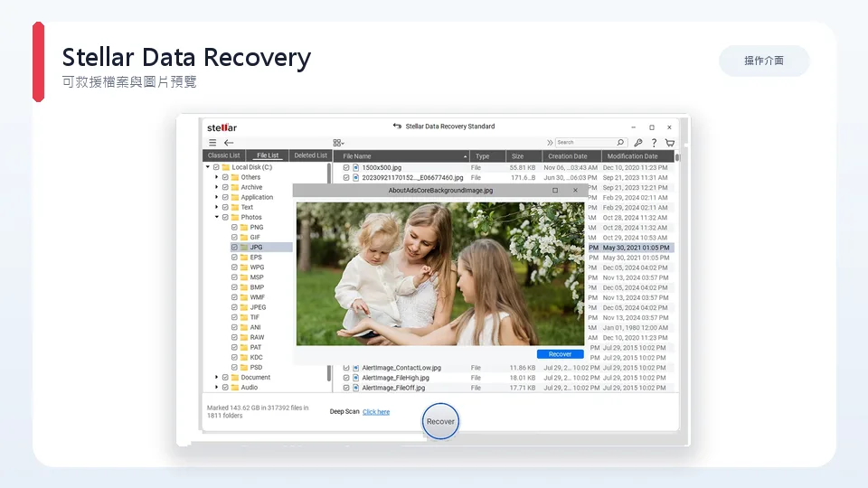Select the May 30, 2021 01:05 PM highlighted row

[x=631, y=248]
